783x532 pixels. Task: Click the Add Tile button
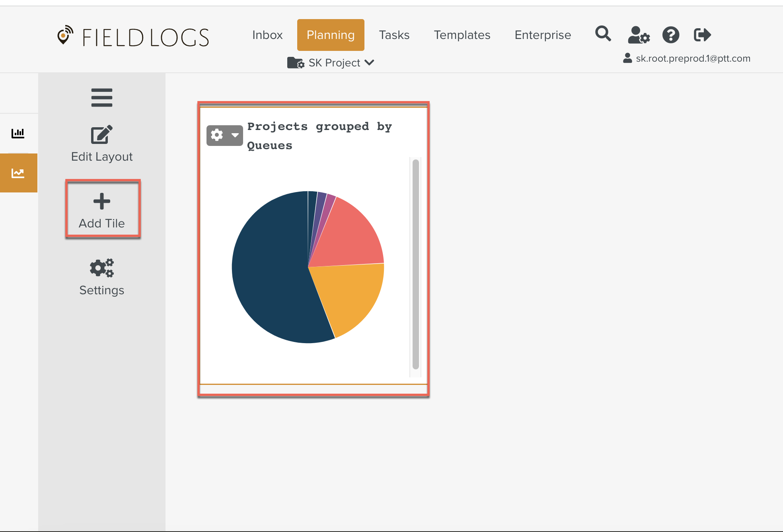102,210
